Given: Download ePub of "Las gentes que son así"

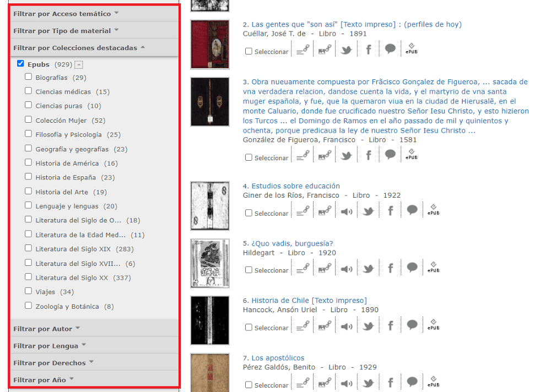Looking at the screenshot, I should (x=412, y=49).
